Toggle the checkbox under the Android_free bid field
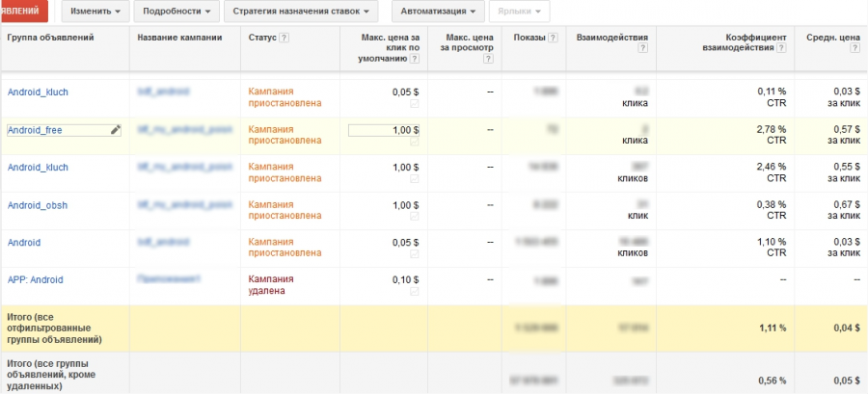 click(415, 142)
